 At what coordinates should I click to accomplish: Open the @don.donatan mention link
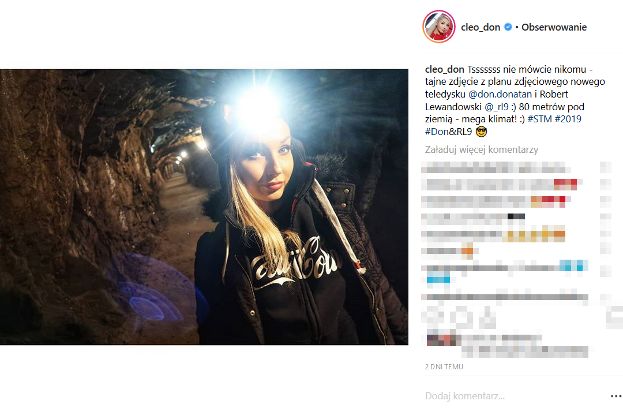point(498,94)
